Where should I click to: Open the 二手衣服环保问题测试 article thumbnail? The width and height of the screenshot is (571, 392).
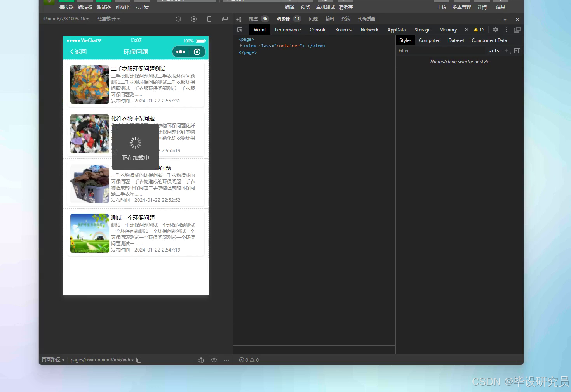point(90,84)
